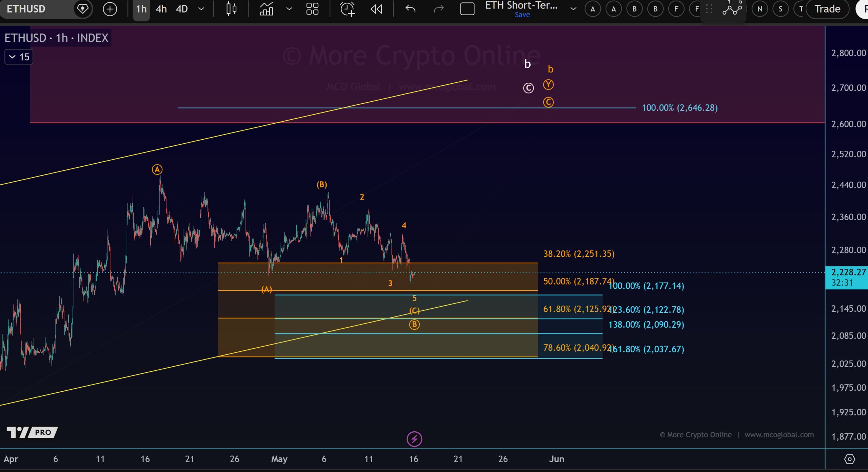
Task: Select the wave 2 label
Action: tap(362, 197)
